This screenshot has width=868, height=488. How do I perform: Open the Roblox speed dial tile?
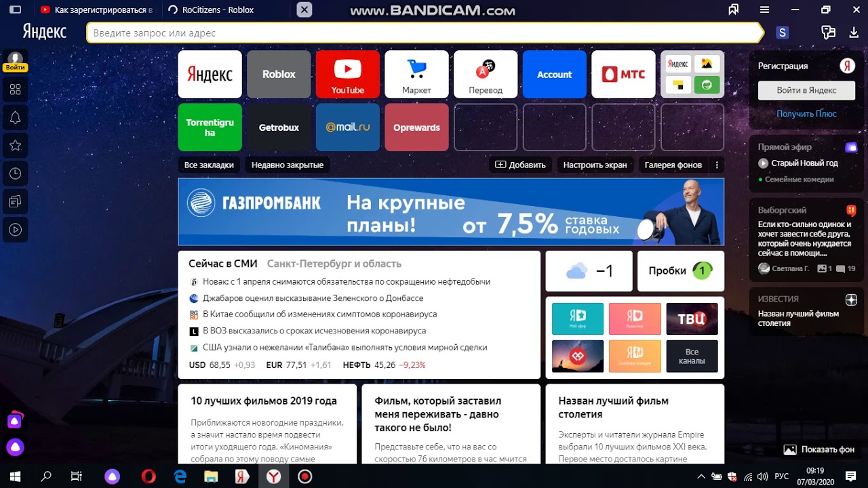click(279, 75)
